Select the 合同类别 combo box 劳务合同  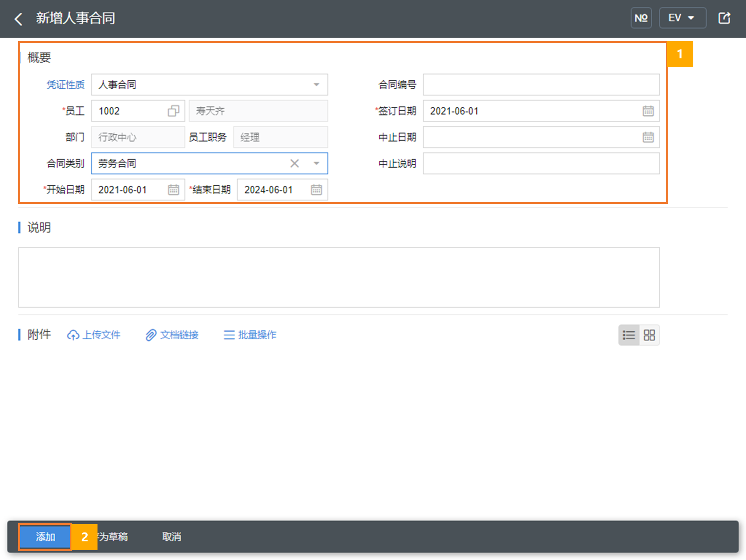209,163
